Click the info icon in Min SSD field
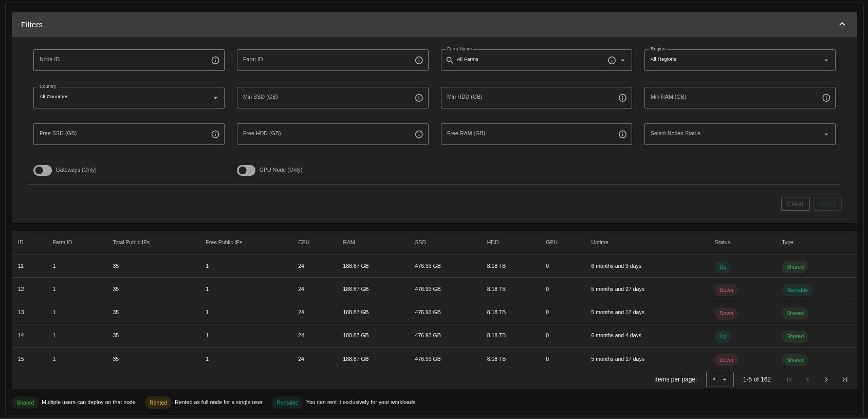Screen dimensions: 868x419 coord(419,98)
